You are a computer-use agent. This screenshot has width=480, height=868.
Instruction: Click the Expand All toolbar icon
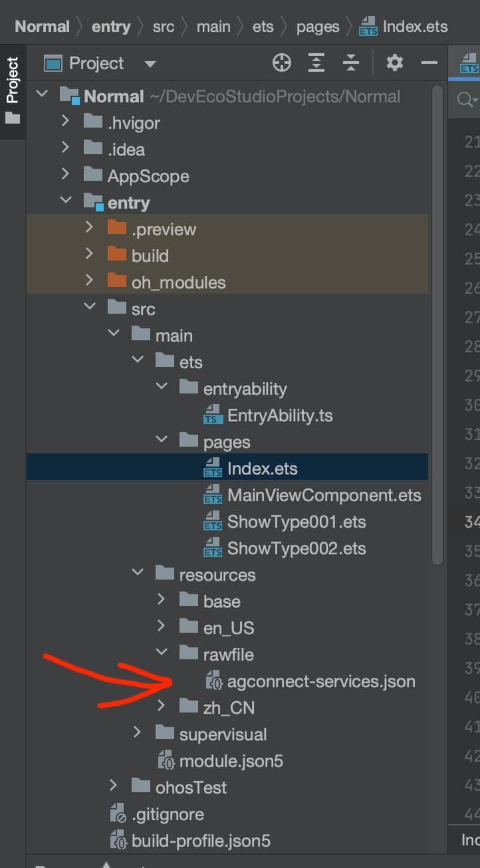316,63
